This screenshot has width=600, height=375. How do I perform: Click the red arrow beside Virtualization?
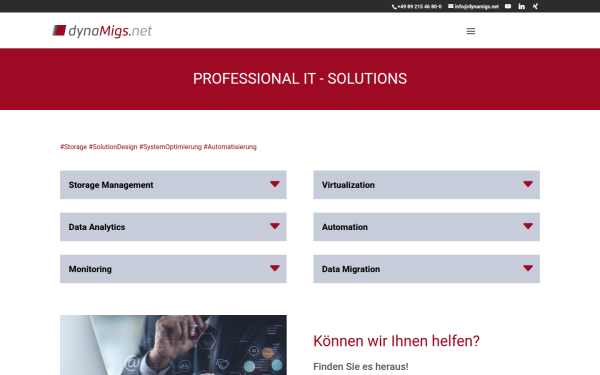(x=528, y=184)
